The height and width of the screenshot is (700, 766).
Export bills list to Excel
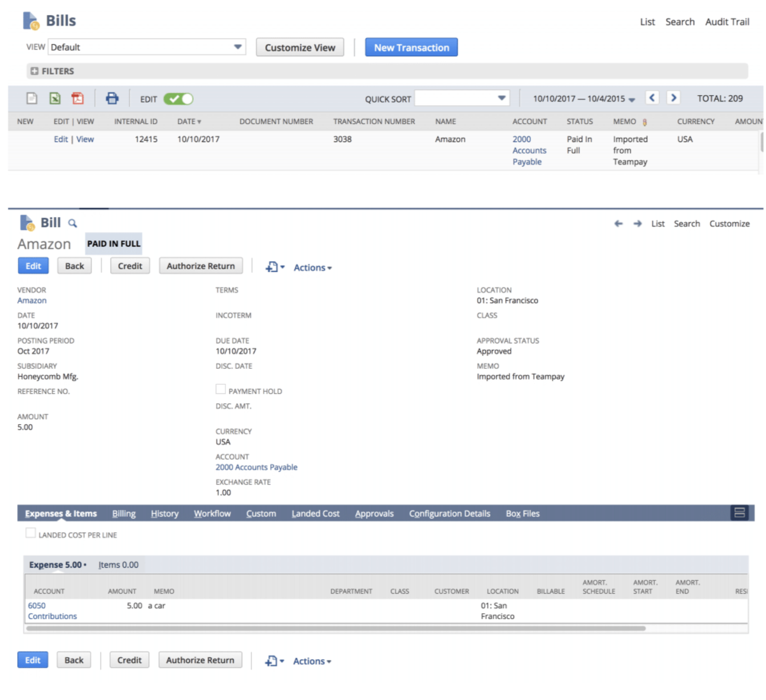[55, 98]
